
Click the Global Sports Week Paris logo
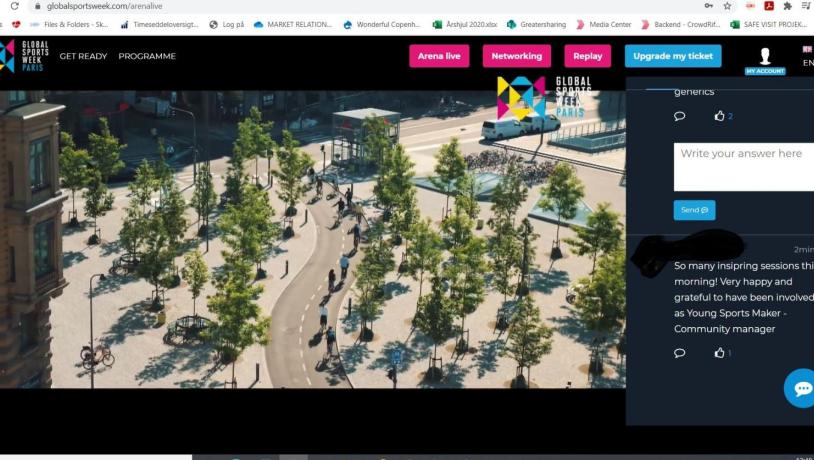[24, 56]
